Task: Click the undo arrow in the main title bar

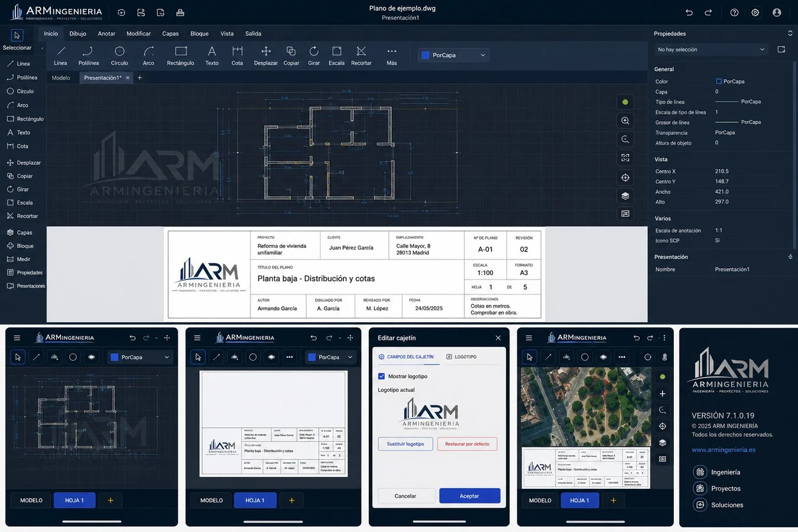Action: [689, 12]
